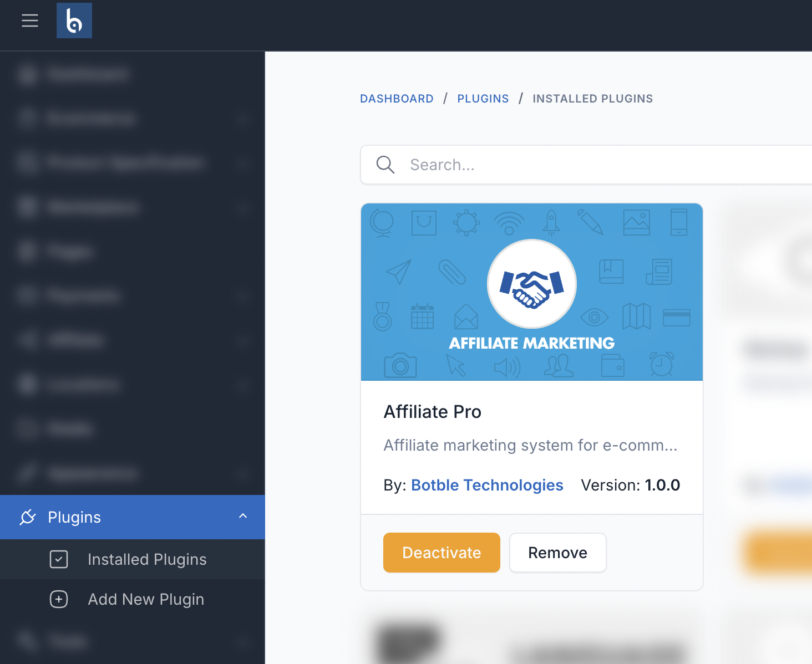Deactivate the Affiliate Pro plugin

pos(441,553)
